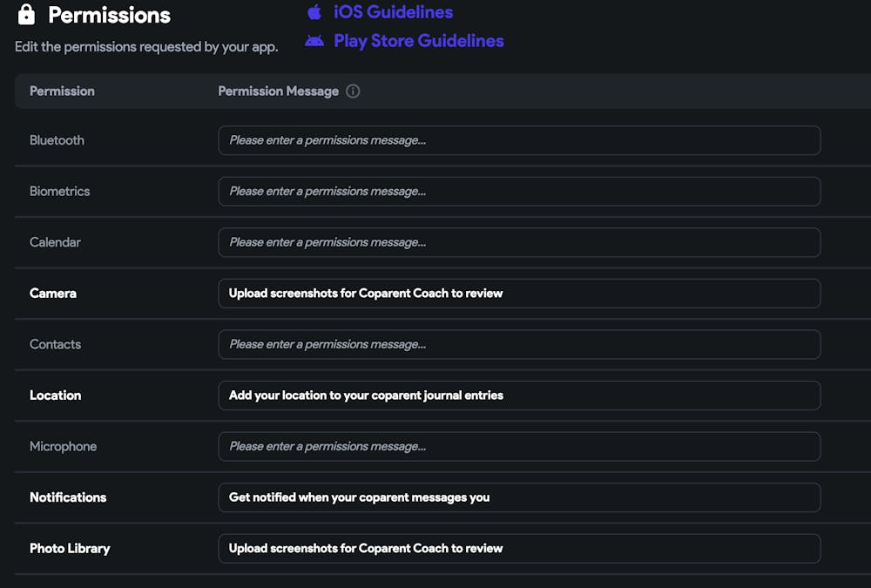
Task: Click the Permission Message info icon
Action: [353, 91]
